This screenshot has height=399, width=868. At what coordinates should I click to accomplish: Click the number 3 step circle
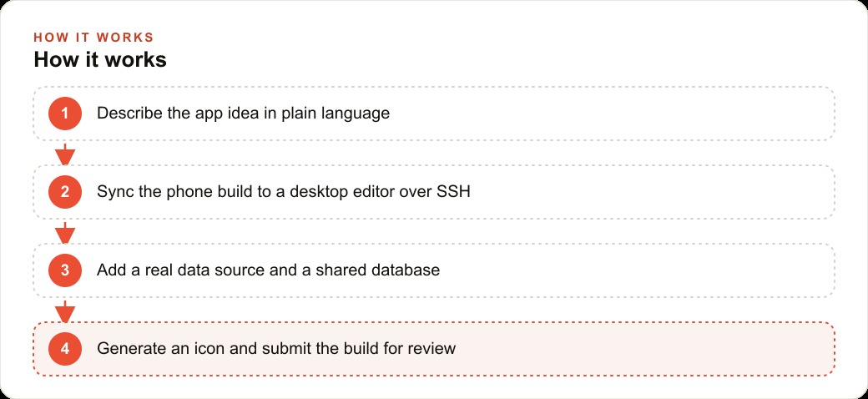[65, 270]
